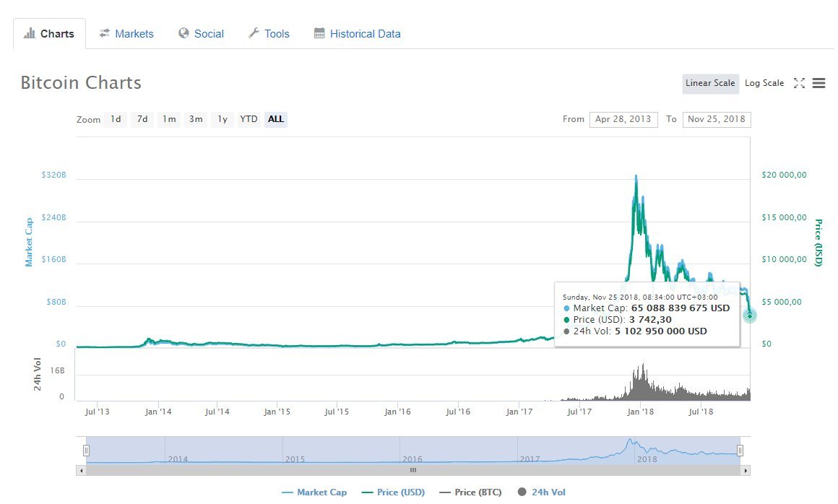Toggle Price (BTC) series in legend
Viewport: 838px width, 504px height.
(470, 492)
